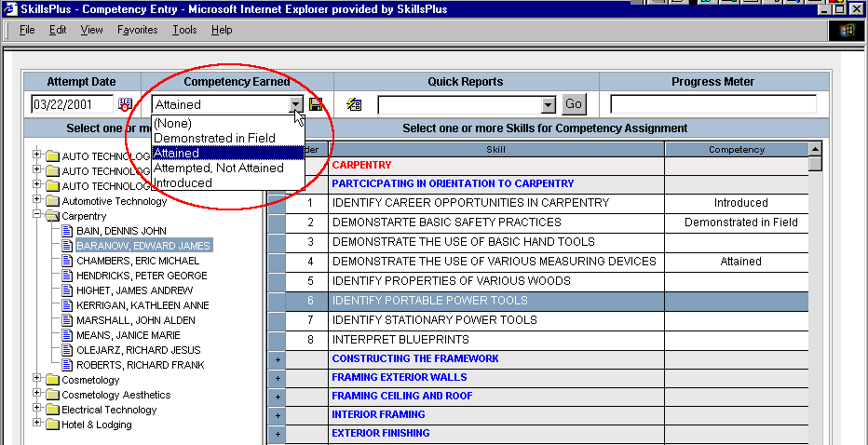
Task: Click the save floppy disk icon
Action: [x=316, y=104]
